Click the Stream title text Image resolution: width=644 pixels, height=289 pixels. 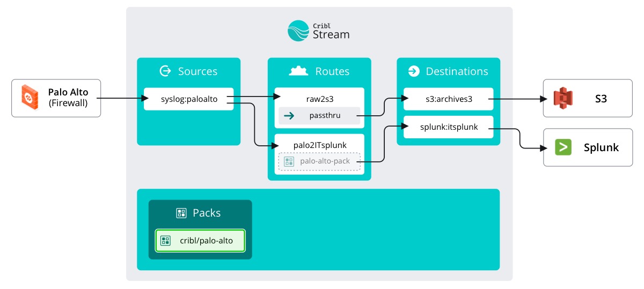click(331, 34)
